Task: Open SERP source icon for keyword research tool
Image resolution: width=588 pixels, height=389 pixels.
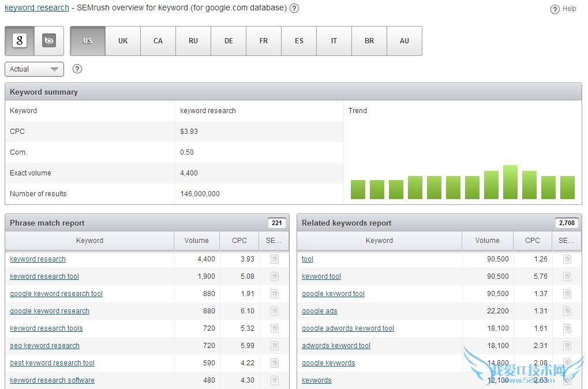Action: [275, 276]
